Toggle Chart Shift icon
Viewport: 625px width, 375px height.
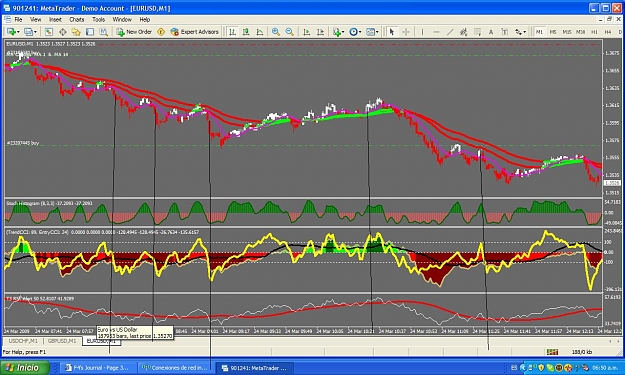pos(320,32)
